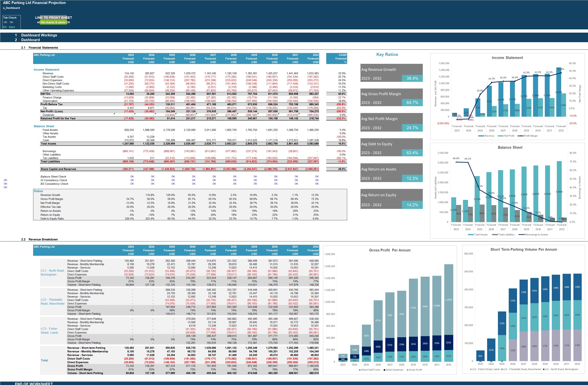
Task: Select the Avg Debt to Equity 63.4% value
Action: (412, 153)
